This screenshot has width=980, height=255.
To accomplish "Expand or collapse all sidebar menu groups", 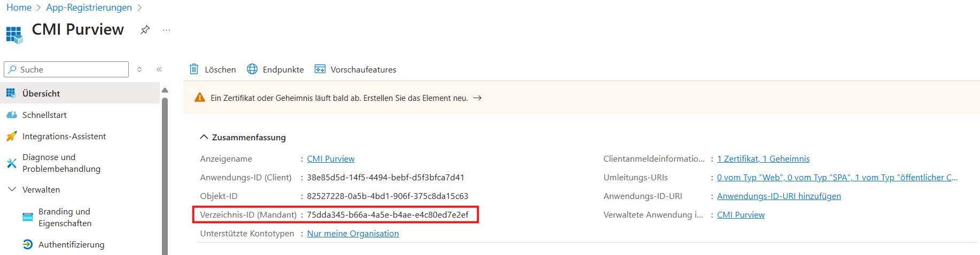I will tap(139, 69).
